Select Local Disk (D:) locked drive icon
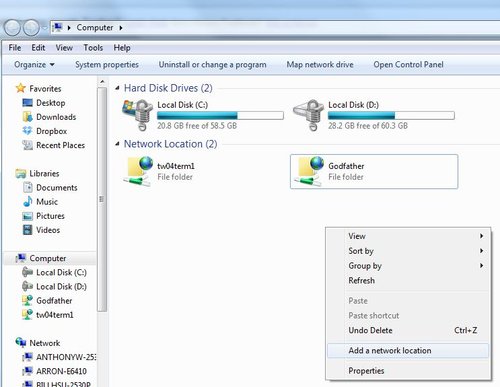The image size is (500, 387). tap(309, 115)
